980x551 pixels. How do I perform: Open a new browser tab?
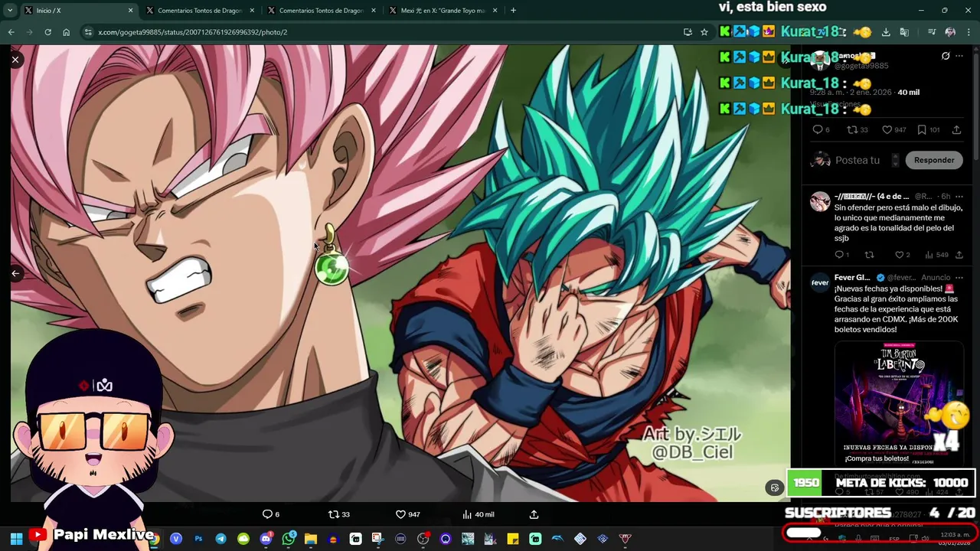tap(513, 11)
